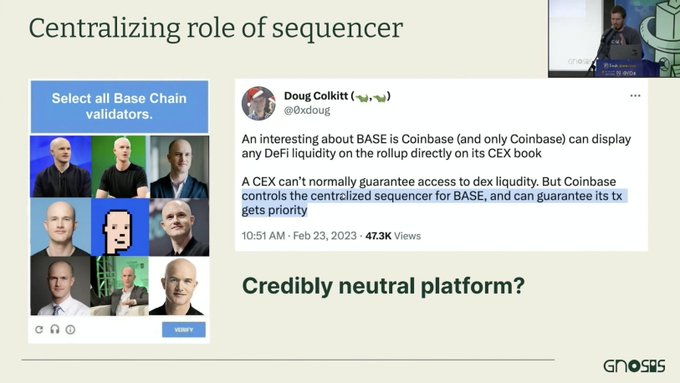
Task: Click the 10:51 AM Feb 23, 2023 timestamp
Action: [299, 236]
